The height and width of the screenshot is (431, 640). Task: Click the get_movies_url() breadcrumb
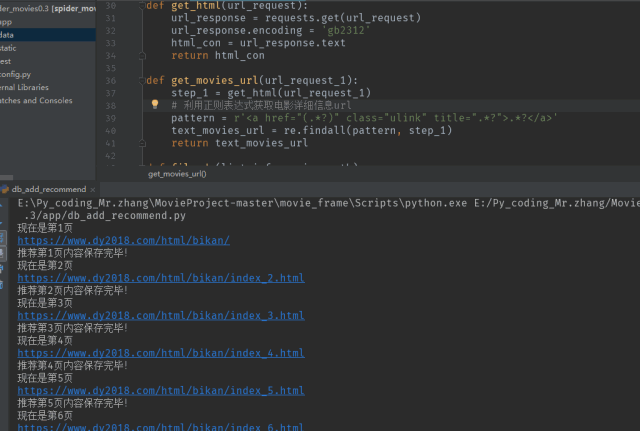(177, 174)
